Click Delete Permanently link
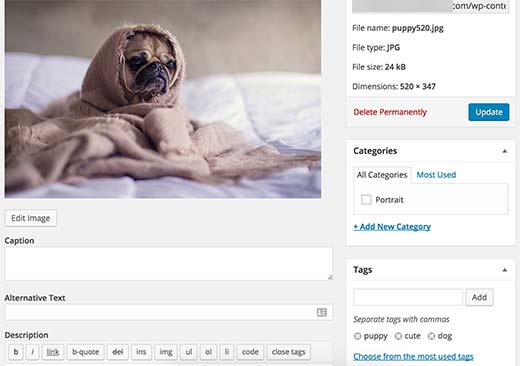The image size is (520, 366). (x=390, y=112)
